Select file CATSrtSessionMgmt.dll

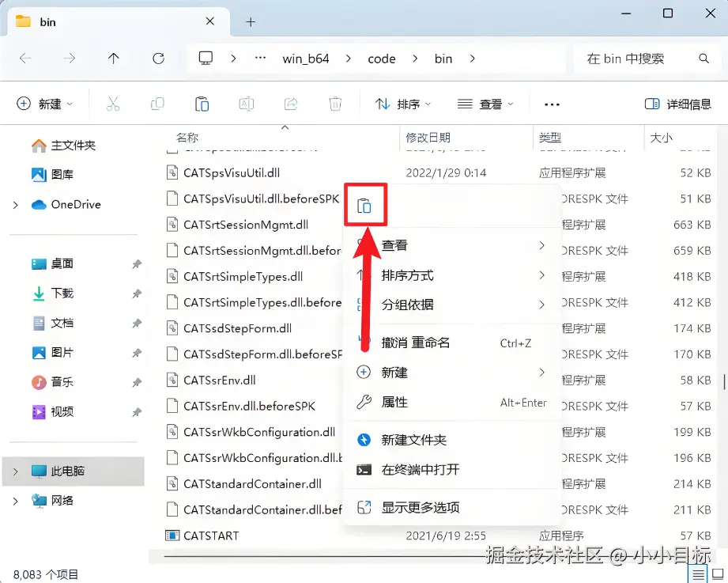(x=246, y=225)
